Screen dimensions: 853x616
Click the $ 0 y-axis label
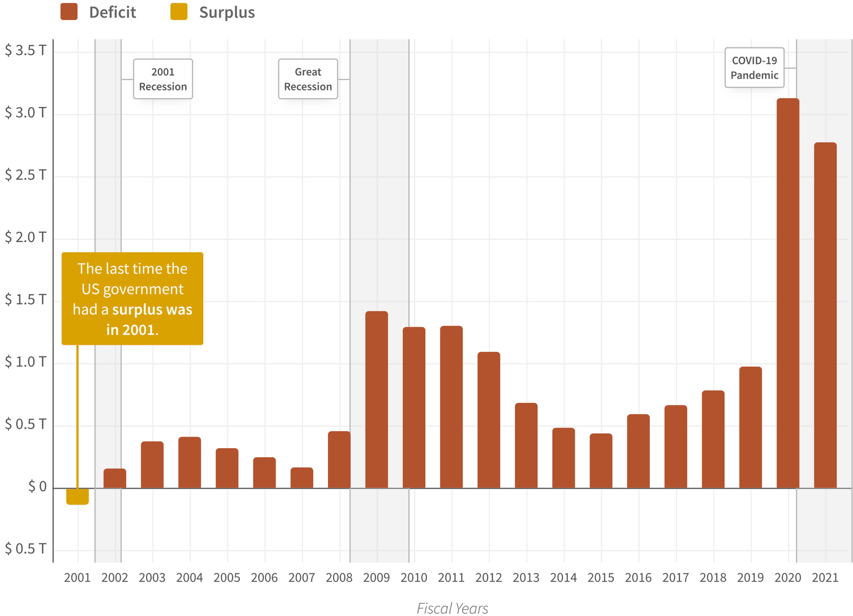tap(37, 487)
